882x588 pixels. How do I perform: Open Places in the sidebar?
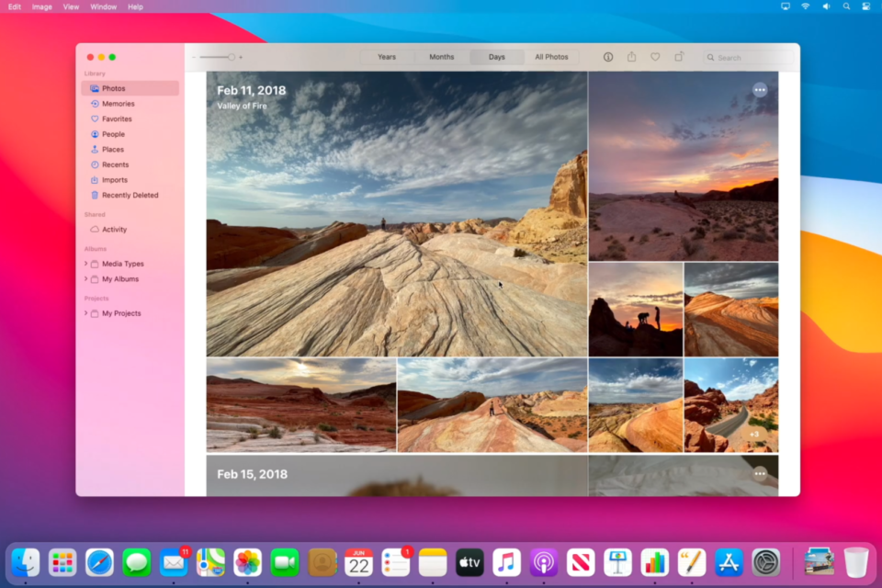click(112, 150)
